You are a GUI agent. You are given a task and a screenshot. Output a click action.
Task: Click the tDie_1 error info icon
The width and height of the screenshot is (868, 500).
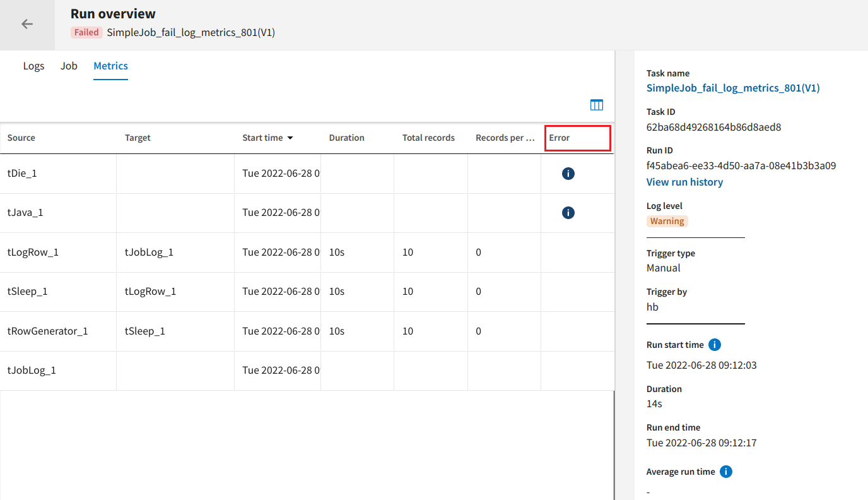pos(568,174)
